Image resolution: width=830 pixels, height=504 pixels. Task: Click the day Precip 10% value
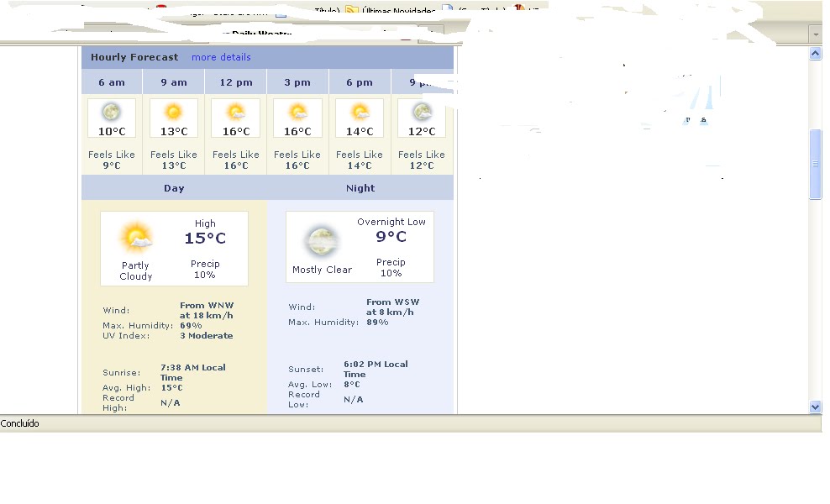click(x=205, y=275)
